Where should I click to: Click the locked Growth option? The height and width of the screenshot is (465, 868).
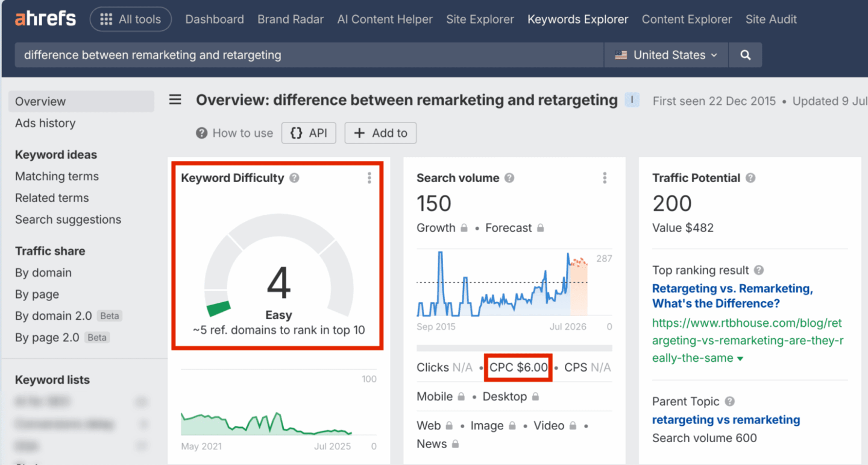(x=442, y=228)
